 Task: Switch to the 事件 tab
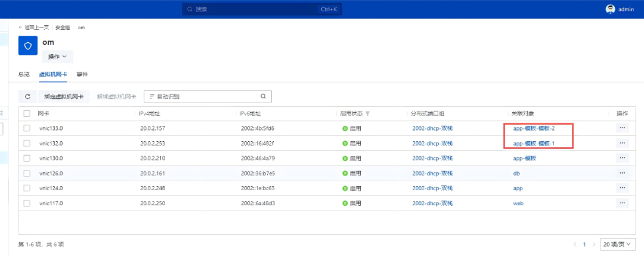[x=82, y=75]
